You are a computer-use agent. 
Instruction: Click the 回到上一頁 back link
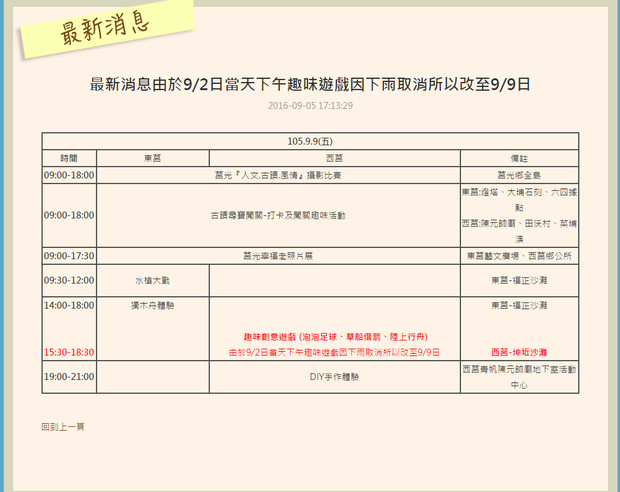click(x=63, y=426)
